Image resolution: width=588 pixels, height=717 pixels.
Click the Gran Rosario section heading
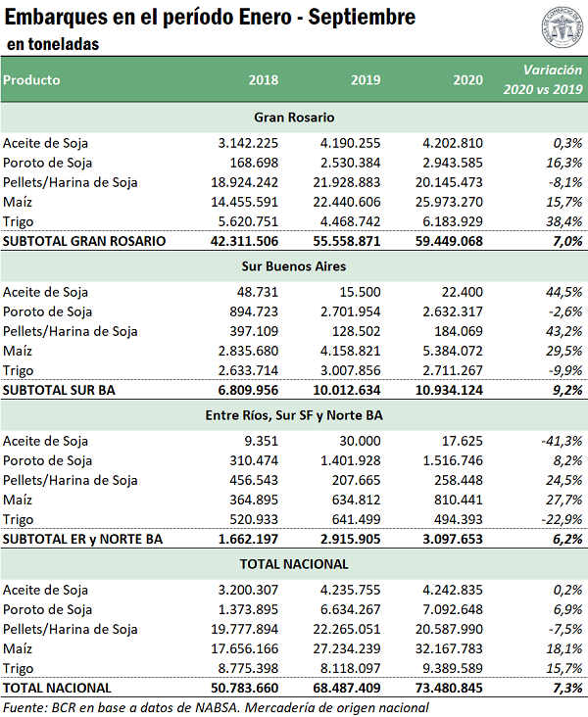(x=294, y=118)
